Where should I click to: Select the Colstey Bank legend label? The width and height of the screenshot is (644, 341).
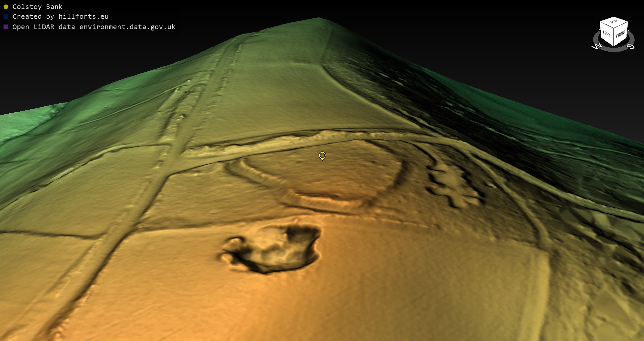37,7
